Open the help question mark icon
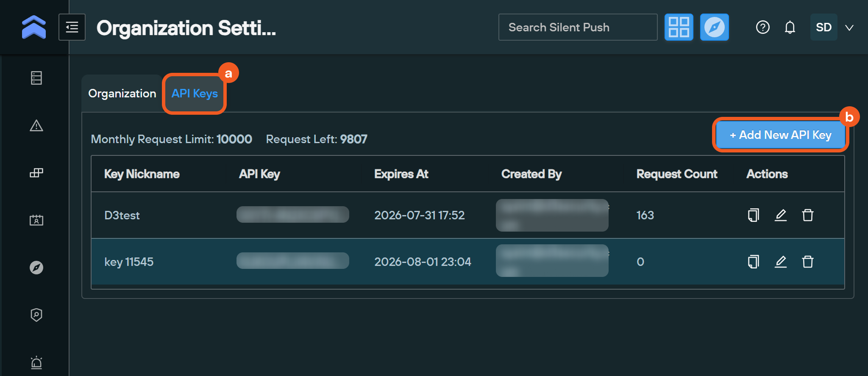Viewport: 868px width, 376px height. pyautogui.click(x=762, y=27)
